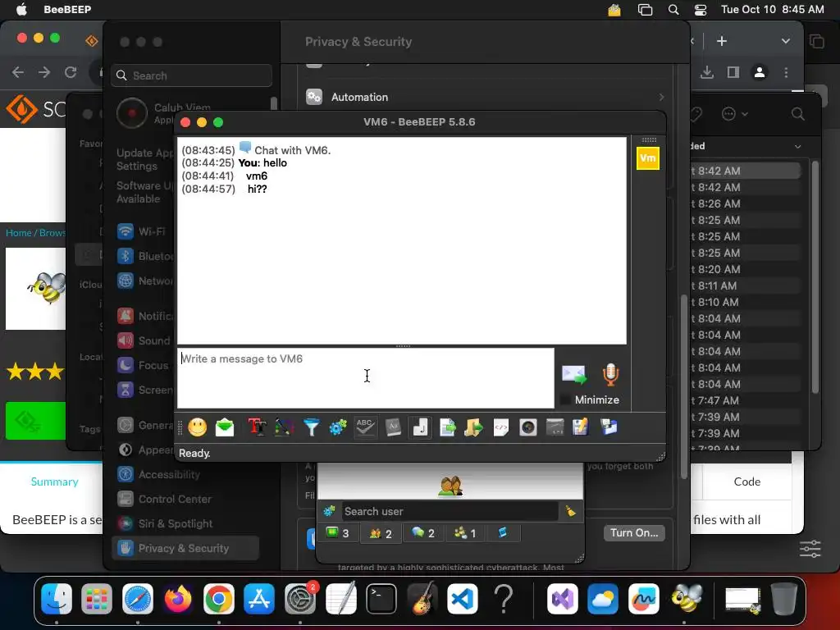Screen dimensions: 840x630
Task: Record a voice message with microphone
Action: click(610, 375)
